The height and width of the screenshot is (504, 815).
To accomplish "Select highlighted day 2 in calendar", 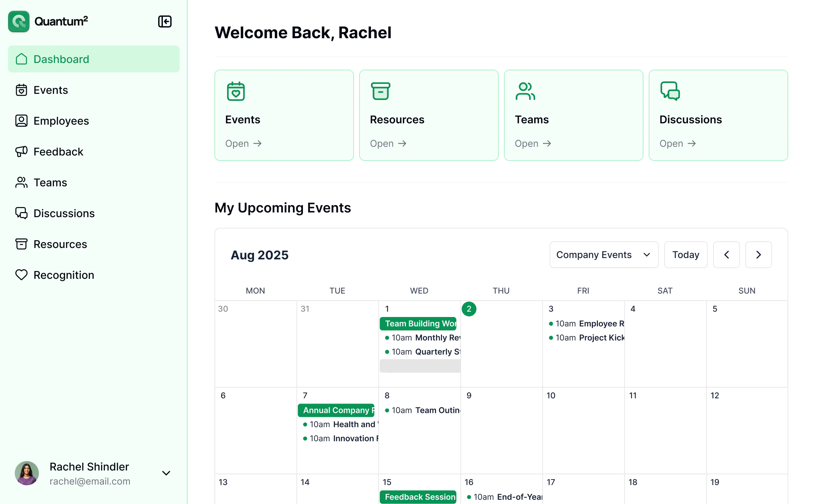I will click(x=469, y=309).
